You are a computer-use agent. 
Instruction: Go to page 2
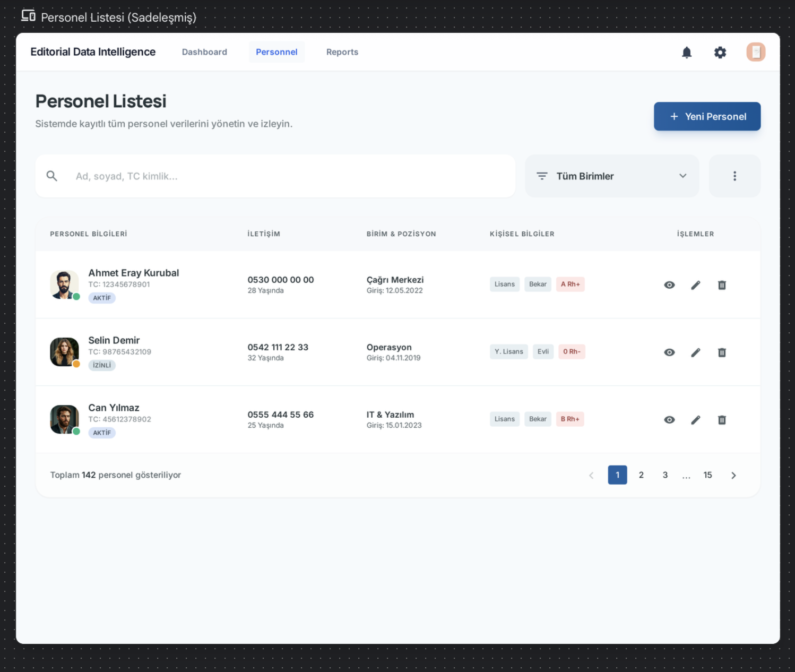pyautogui.click(x=641, y=475)
